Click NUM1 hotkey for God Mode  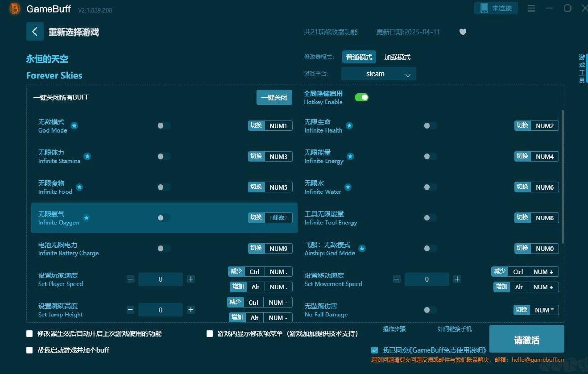[x=278, y=126]
